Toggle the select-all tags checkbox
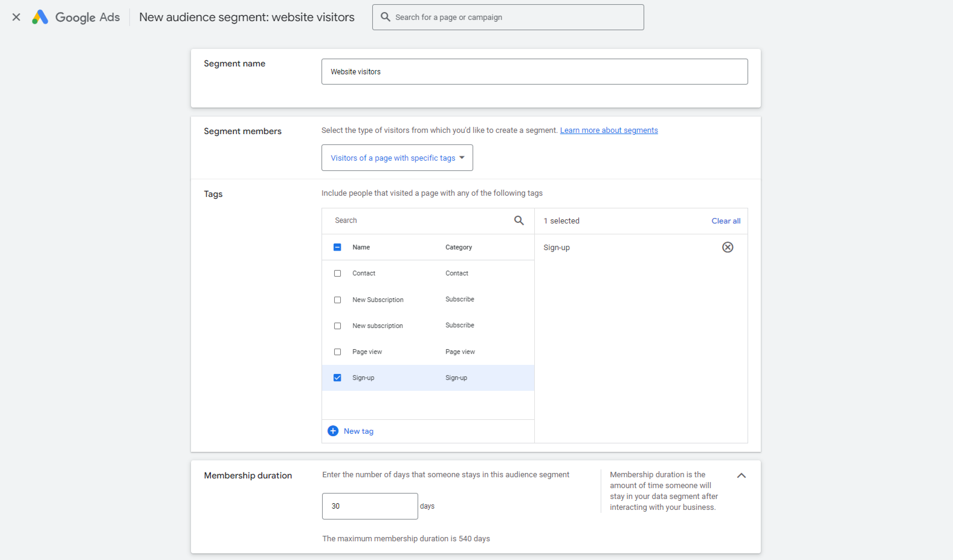The width and height of the screenshot is (953, 560). click(x=337, y=247)
